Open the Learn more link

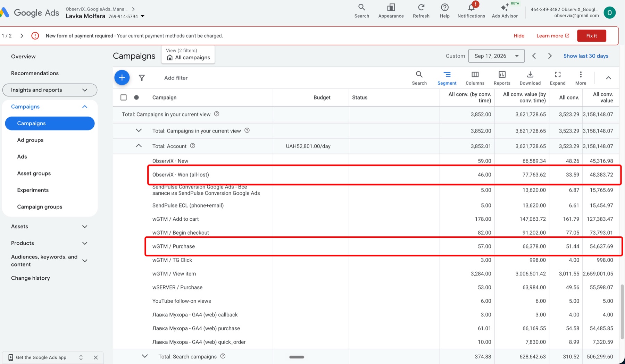pyautogui.click(x=553, y=36)
